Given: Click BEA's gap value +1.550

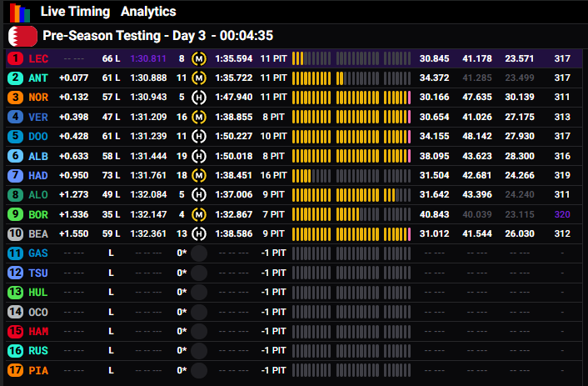Looking at the screenshot, I should (x=74, y=233).
